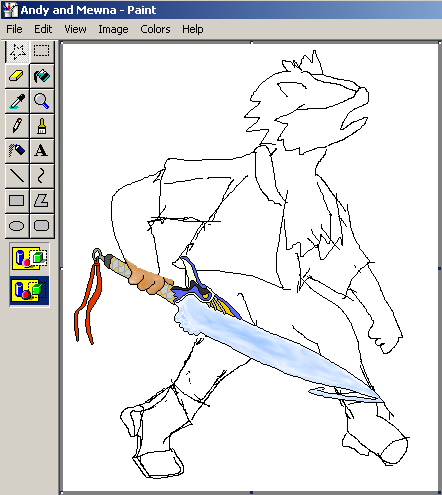This screenshot has height=495, width=442.
Task: Select the Free-Form Select tool
Action: [17, 52]
